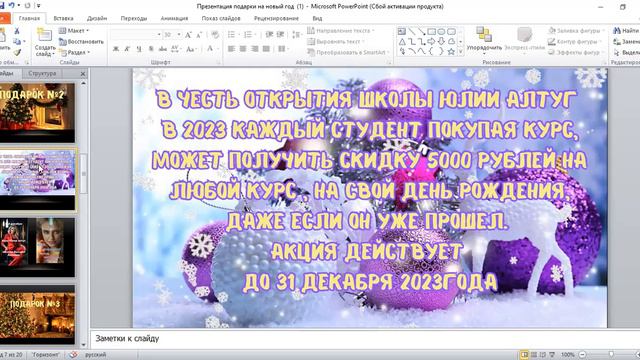Open the font name combo box

tap(136, 35)
